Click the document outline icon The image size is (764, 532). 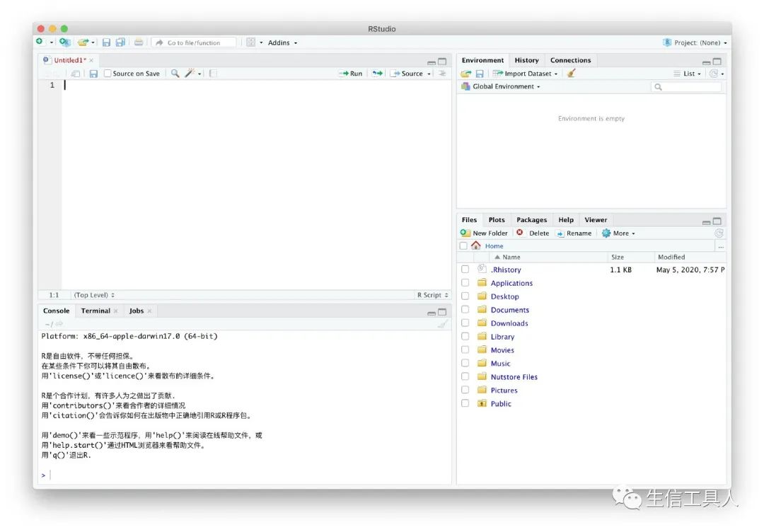pos(442,74)
